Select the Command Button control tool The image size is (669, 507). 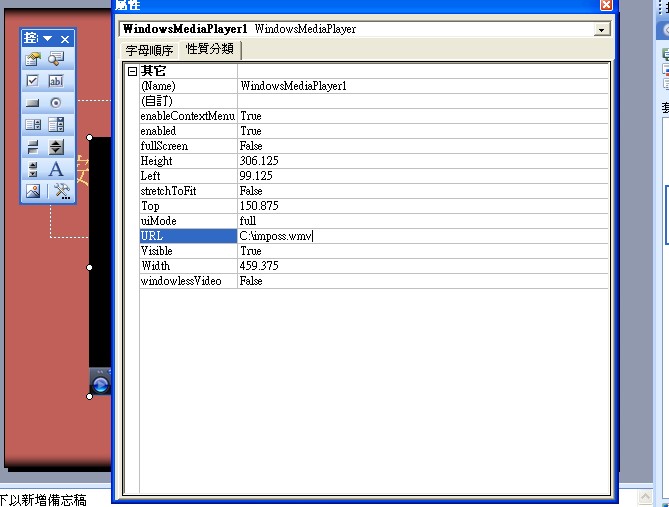tap(33, 103)
